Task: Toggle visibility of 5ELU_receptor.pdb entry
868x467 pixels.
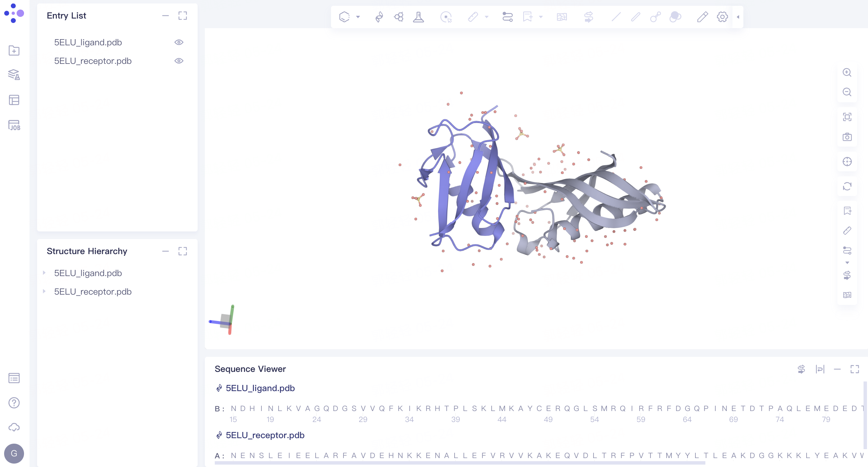Action: pos(179,61)
